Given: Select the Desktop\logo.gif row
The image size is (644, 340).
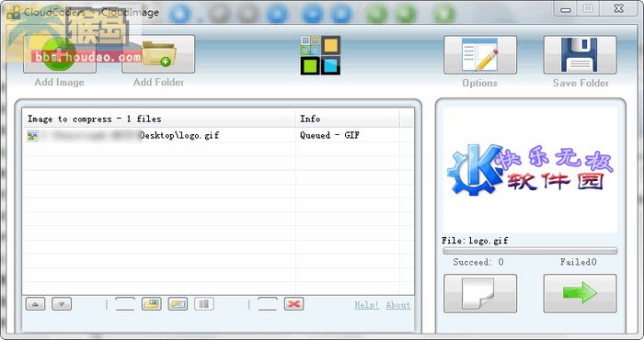Looking at the screenshot, I should [218, 135].
